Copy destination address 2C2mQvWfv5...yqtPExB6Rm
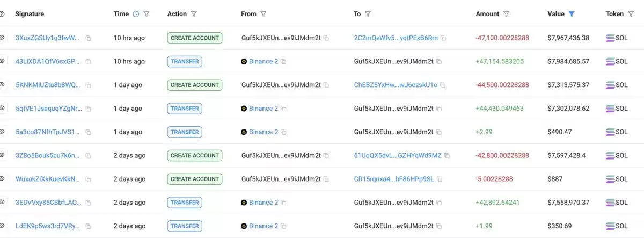The height and width of the screenshot is (238, 644). click(x=443, y=38)
